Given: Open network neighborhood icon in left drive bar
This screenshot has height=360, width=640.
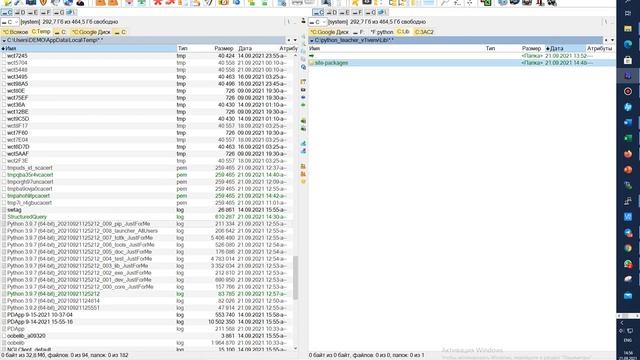Looking at the screenshot, I should [70, 13].
